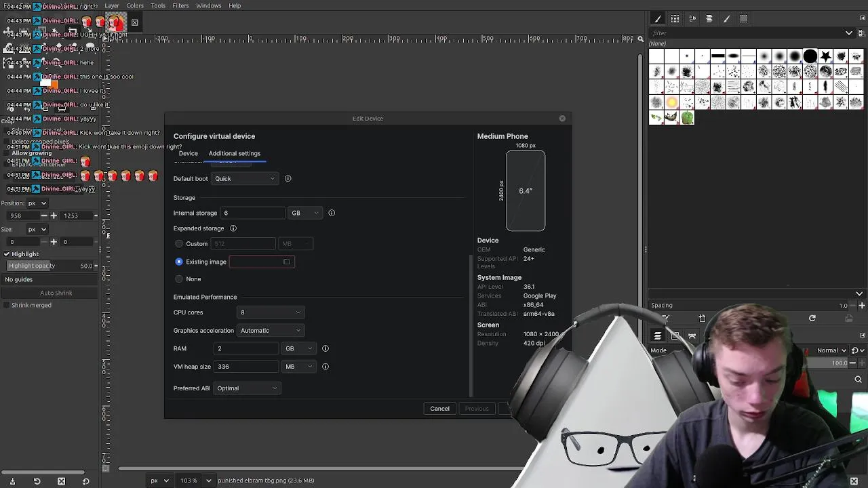Open the No guides dropdown

pyautogui.click(x=51, y=279)
